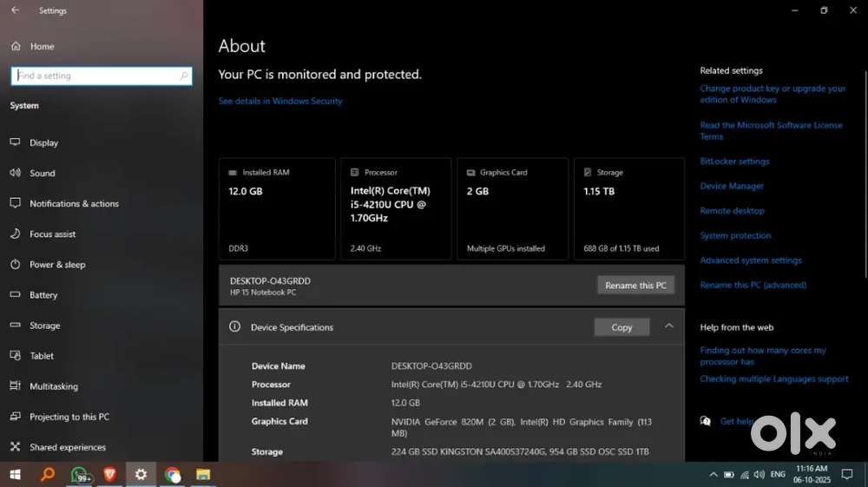Open BitLocker settings link

(734, 161)
